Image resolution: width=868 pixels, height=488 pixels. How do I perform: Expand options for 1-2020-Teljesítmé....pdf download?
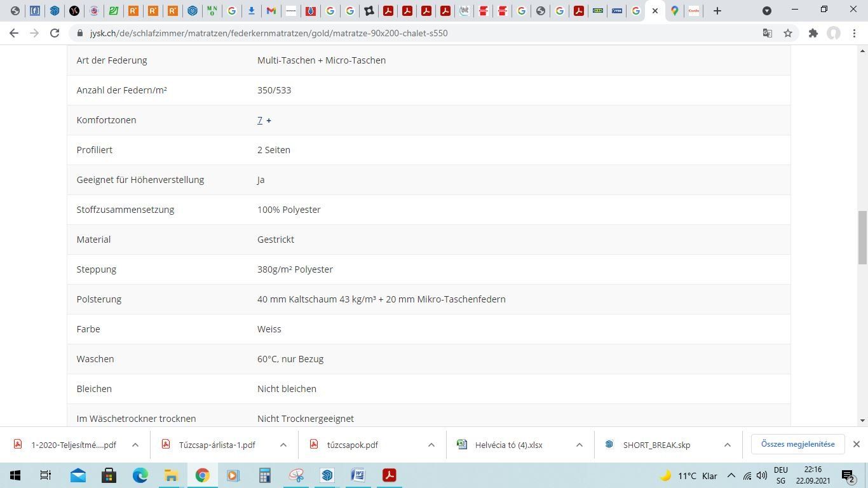point(135,445)
